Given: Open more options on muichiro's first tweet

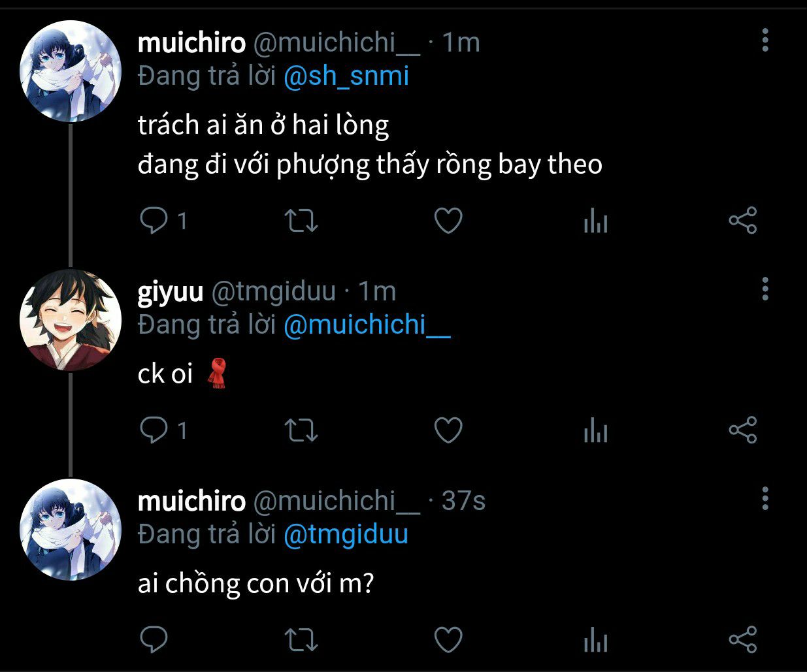Looking at the screenshot, I should coord(765,40).
